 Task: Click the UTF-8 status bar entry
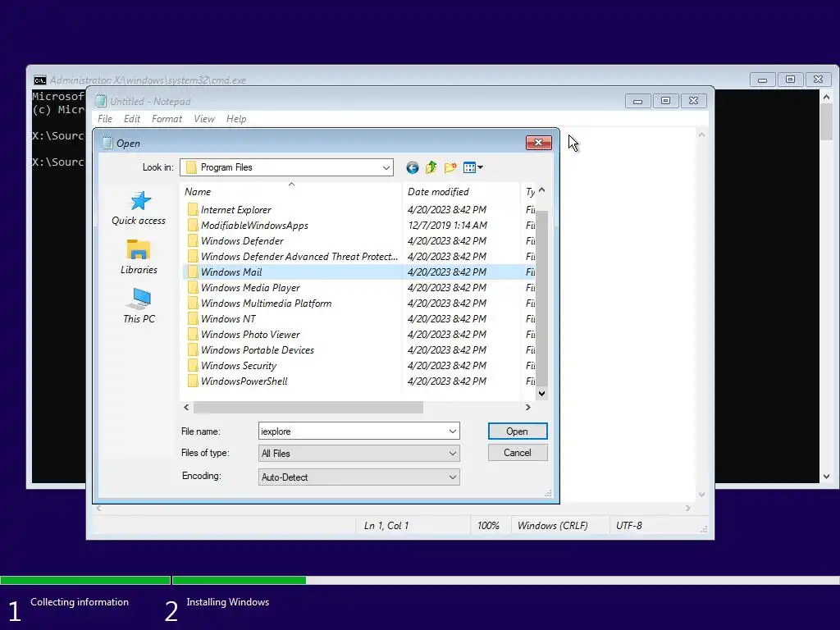[x=629, y=526]
